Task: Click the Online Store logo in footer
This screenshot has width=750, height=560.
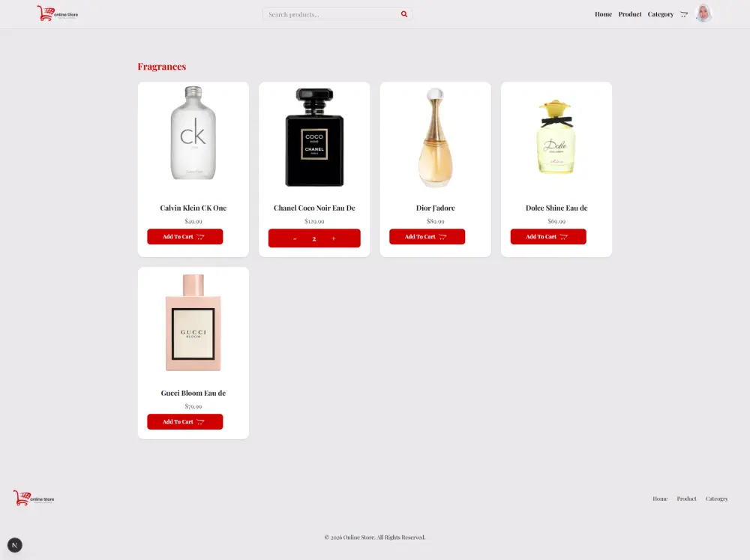Action: [x=34, y=498]
